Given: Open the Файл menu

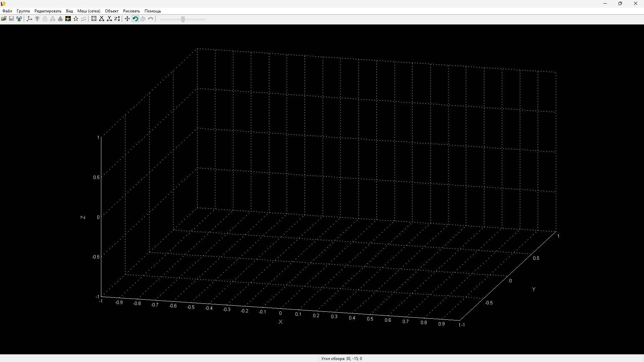Looking at the screenshot, I should [7, 11].
